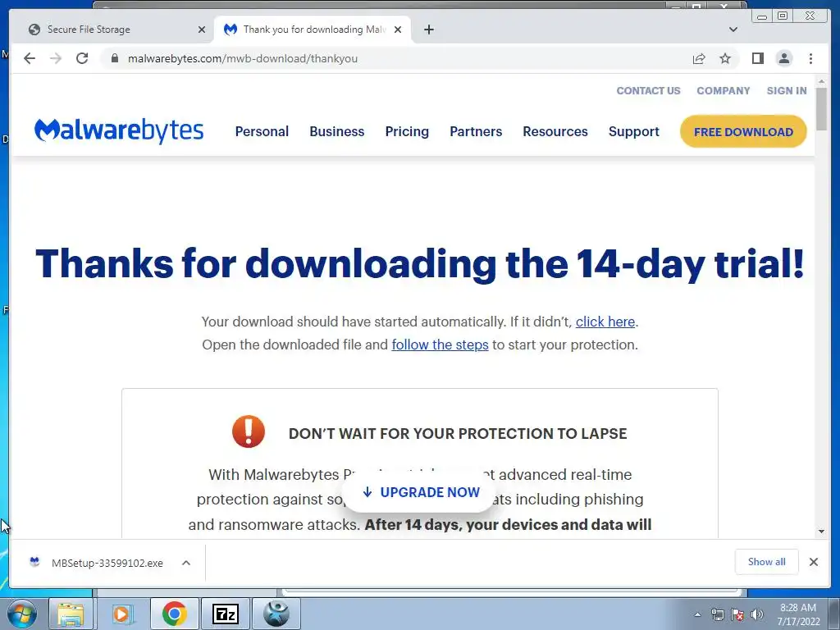The image size is (840, 630).
Task: Follow the 'click here' download link
Action: (x=605, y=322)
